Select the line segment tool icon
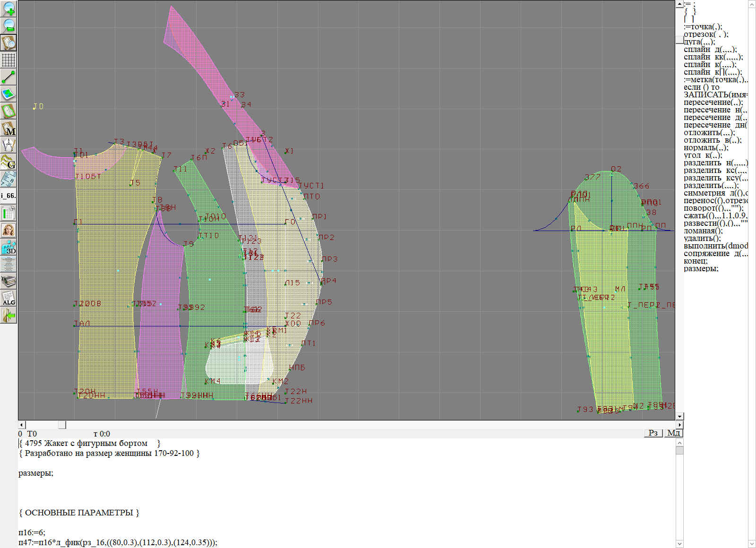 point(9,77)
